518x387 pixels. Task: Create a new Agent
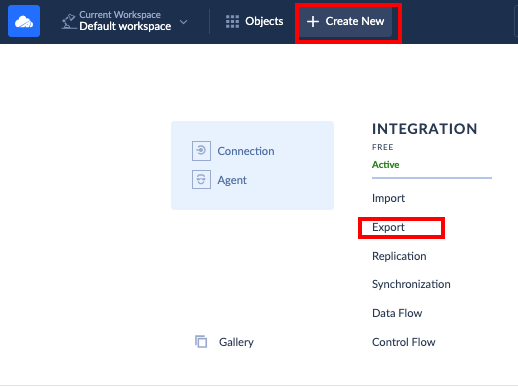[232, 180]
